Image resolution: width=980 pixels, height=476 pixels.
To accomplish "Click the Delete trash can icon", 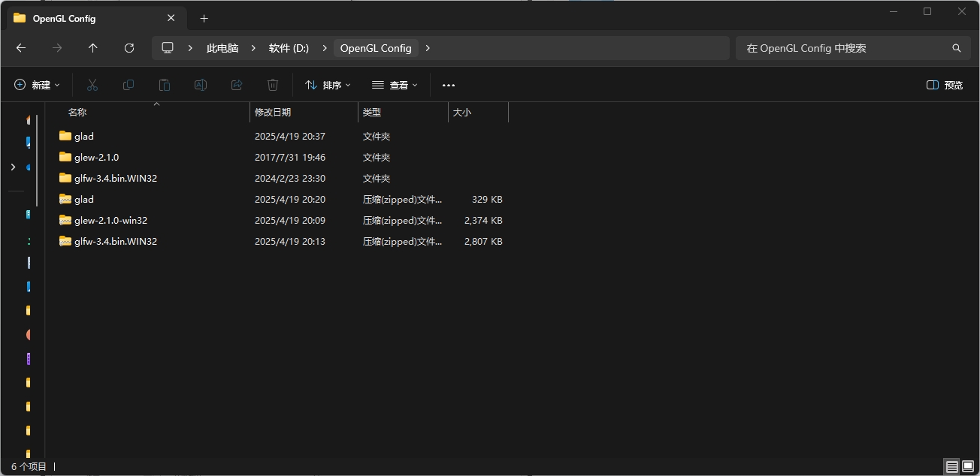I will coord(273,85).
